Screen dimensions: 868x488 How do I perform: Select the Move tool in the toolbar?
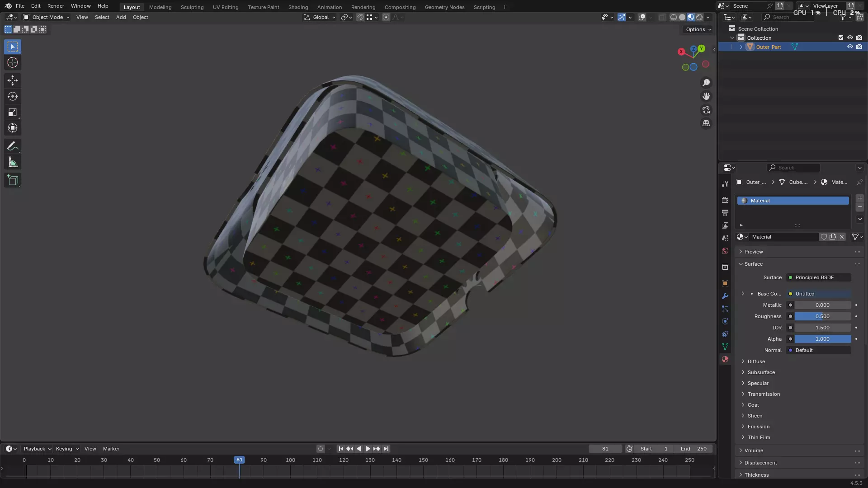13,80
